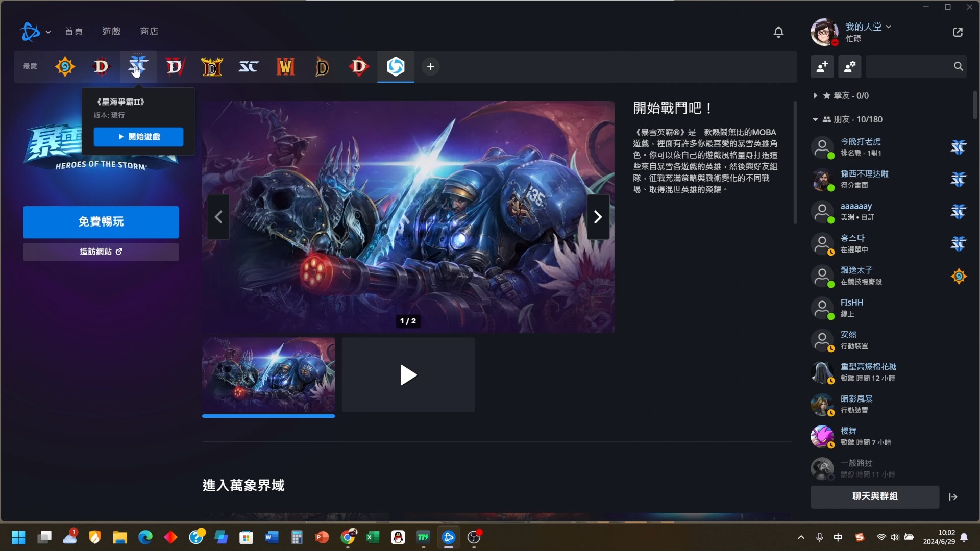Show the next carousel image

tap(598, 217)
